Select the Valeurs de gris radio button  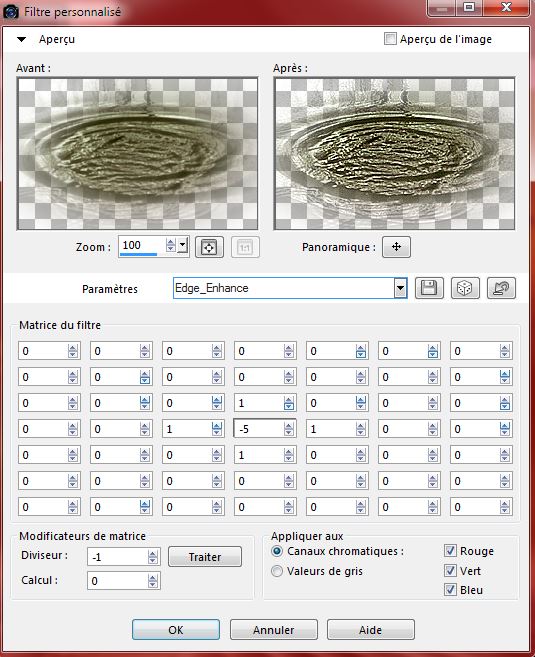pyautogui.click(x=277, y=571)
